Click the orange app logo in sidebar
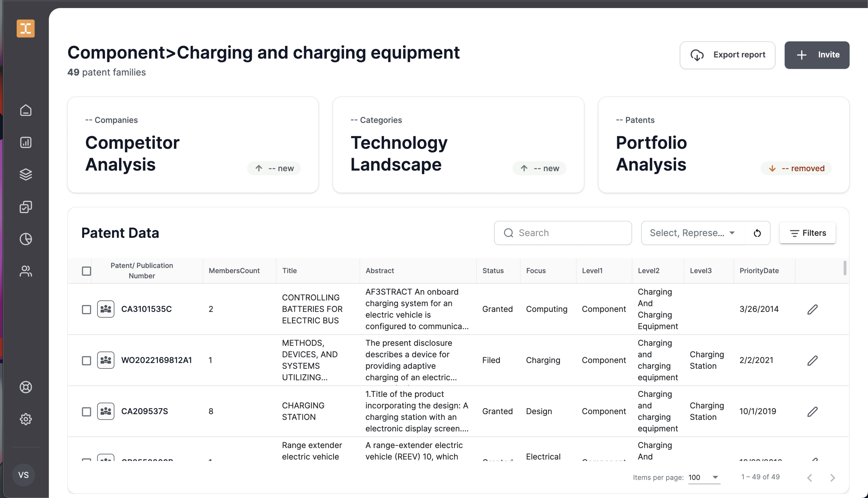Screen dimensions: 868x498 click(26, 28)
